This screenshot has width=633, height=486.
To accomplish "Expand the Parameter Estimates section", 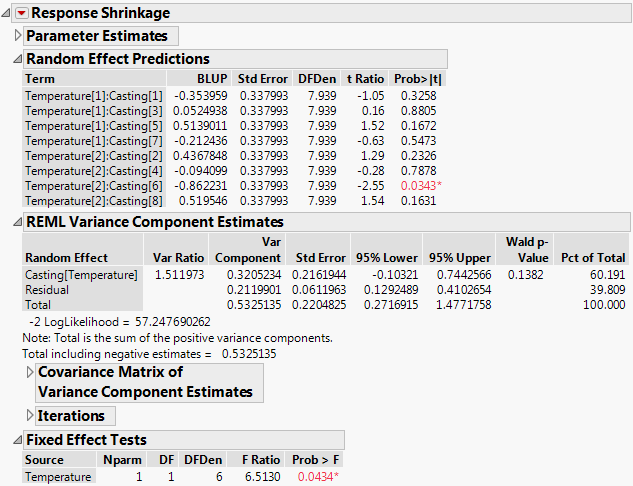I will [x=18, y=36].
